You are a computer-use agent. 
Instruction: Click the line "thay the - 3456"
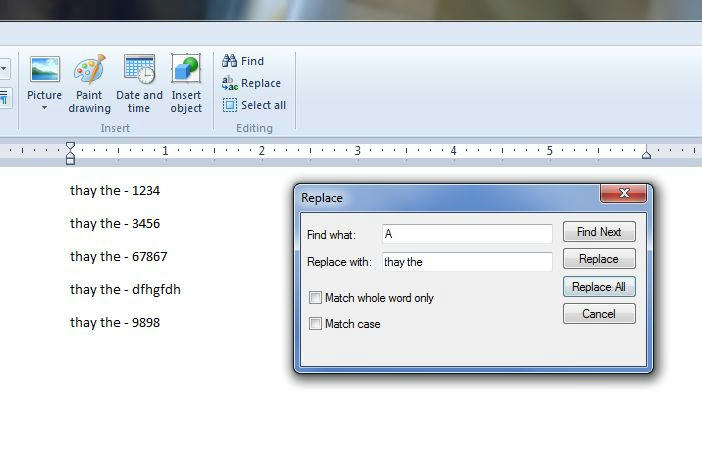pos(115,223)
